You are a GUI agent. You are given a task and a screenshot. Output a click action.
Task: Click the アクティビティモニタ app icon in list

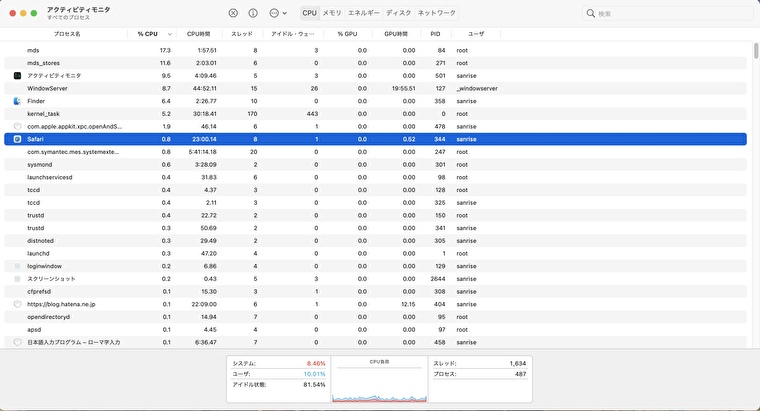[17, 76]
